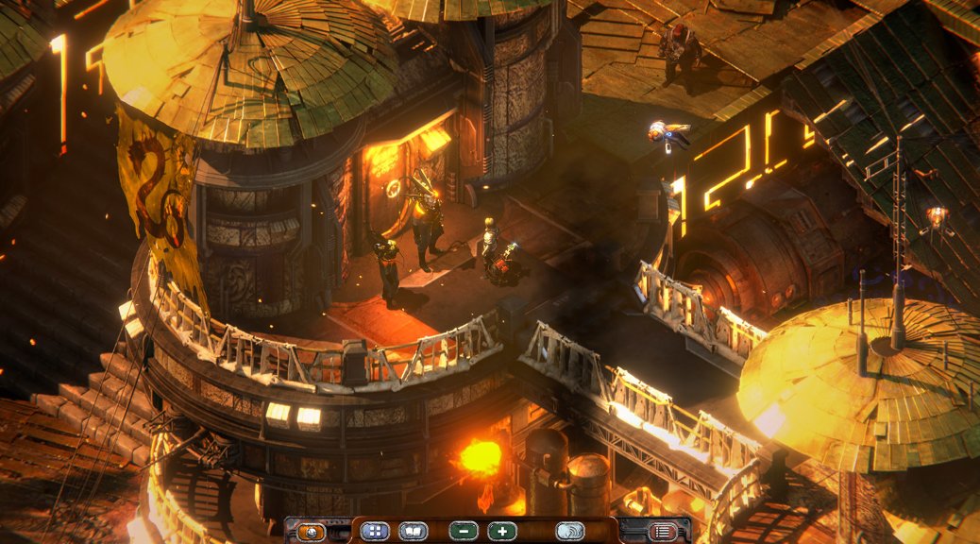Click the golden dome with the antenna
The image size is (980, 544).
pyautogui.click(x=850, y=378)
